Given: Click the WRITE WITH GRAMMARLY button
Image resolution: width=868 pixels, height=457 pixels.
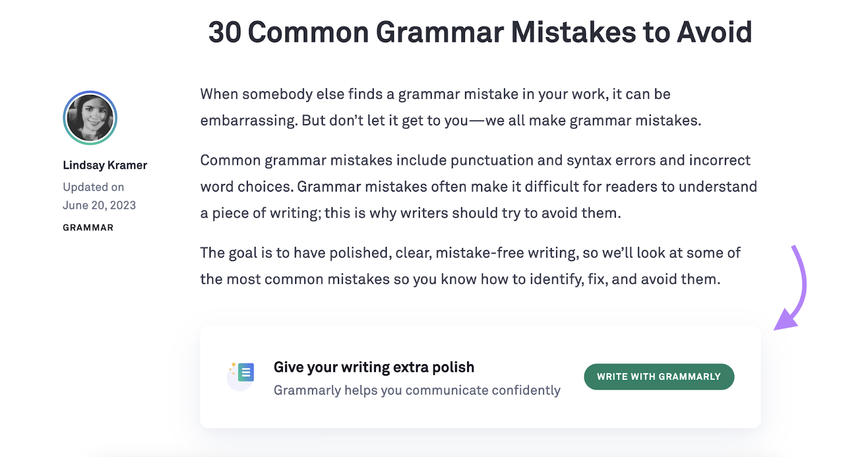Looking at the screenshot, I should tap(659, 376).
